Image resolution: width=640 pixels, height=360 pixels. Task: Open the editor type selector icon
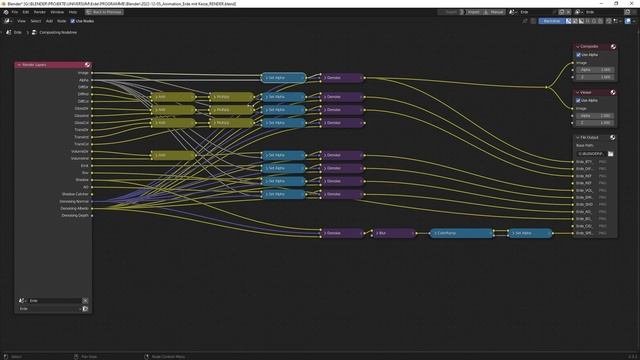click(x=8, y=21)
